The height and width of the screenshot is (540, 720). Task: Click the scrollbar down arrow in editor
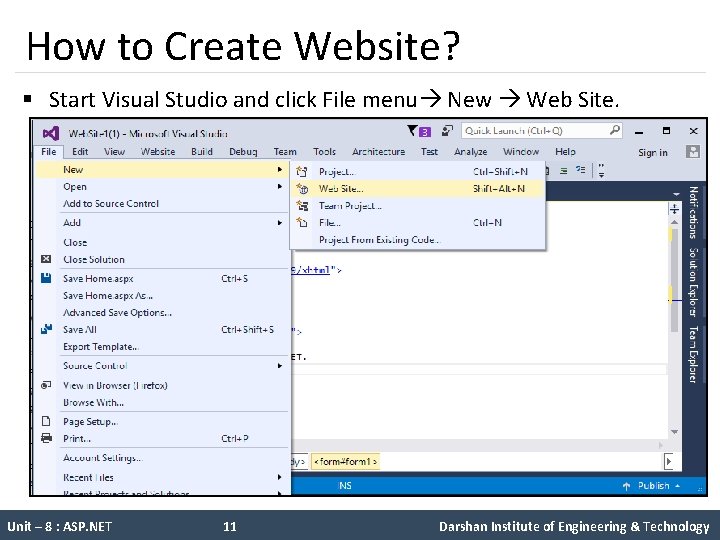click(674, 432)
